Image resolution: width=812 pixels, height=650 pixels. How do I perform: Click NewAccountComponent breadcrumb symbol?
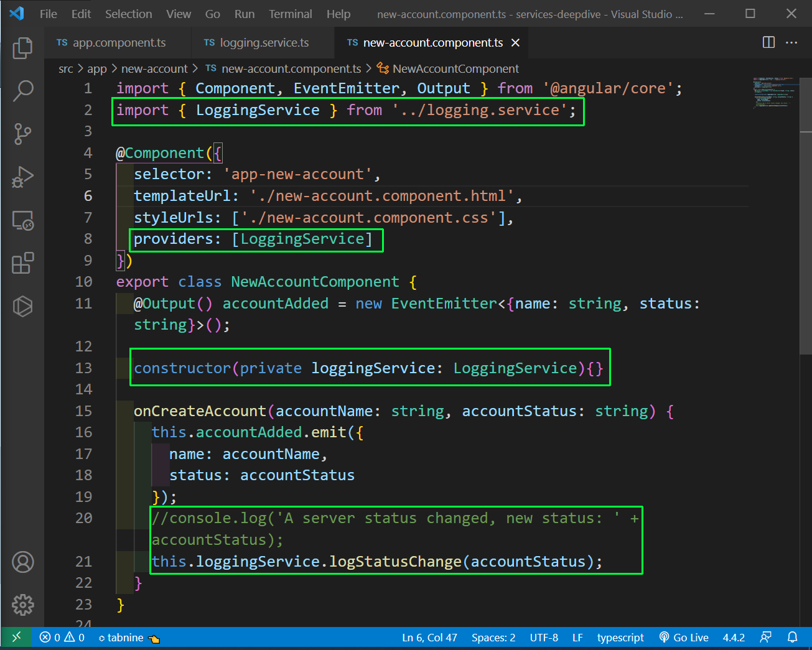pyautogui.click(x=455, y=68)
